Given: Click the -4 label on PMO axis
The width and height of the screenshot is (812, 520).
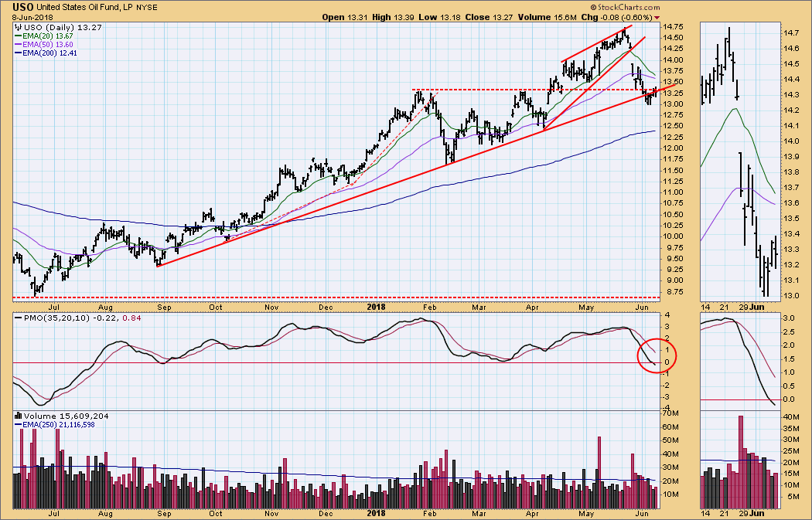Looking at the screenshot, I should click(x=667, y=408).
